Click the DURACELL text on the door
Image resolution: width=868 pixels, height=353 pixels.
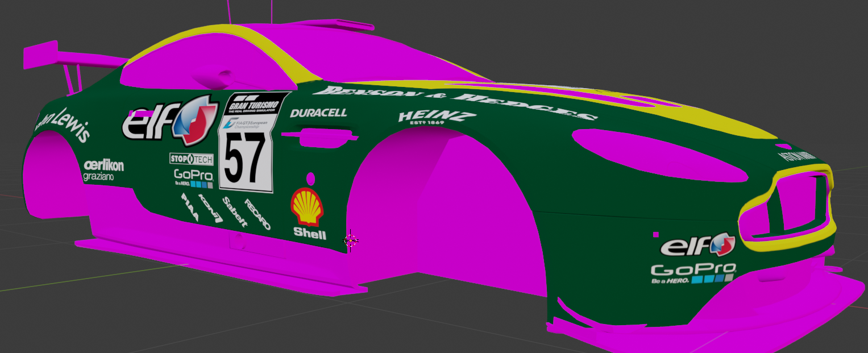(318, 113)
